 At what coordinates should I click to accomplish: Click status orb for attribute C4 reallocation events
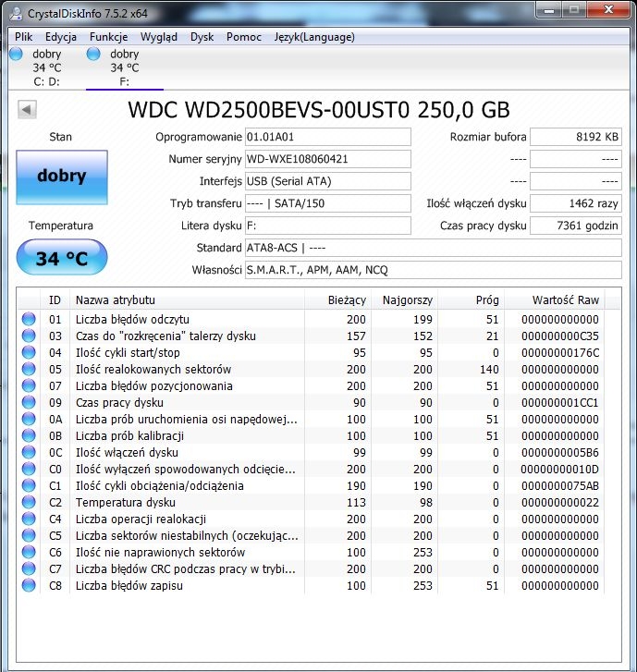click(x=29, y=519)
